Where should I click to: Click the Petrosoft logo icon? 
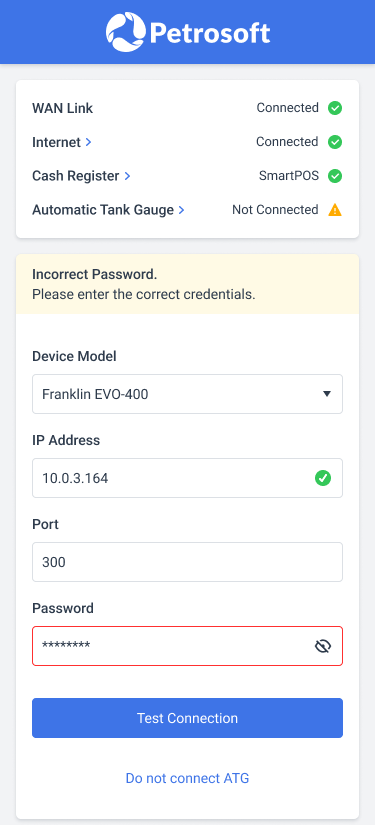pyautogui.click(x=125, y=32)
